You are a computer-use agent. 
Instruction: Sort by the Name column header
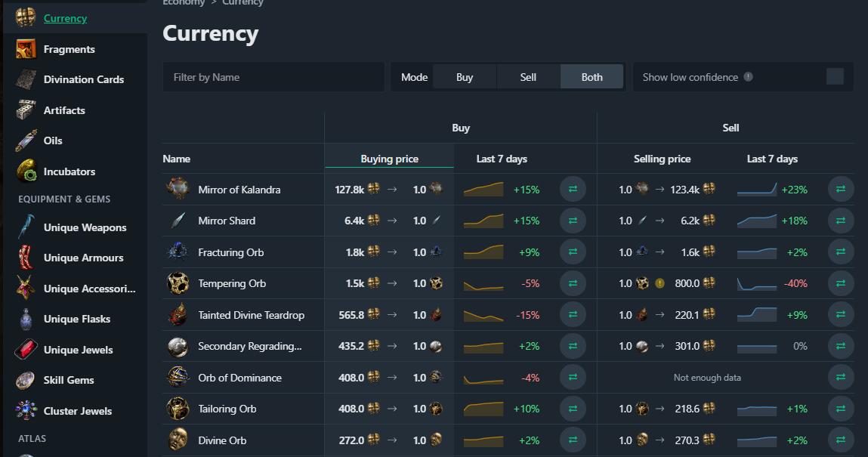pos(177,159)
